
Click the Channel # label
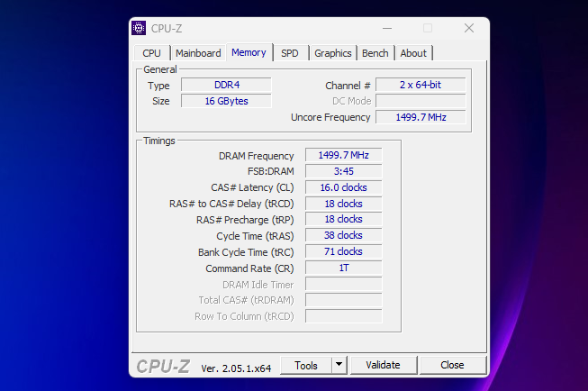click(348, 86)
